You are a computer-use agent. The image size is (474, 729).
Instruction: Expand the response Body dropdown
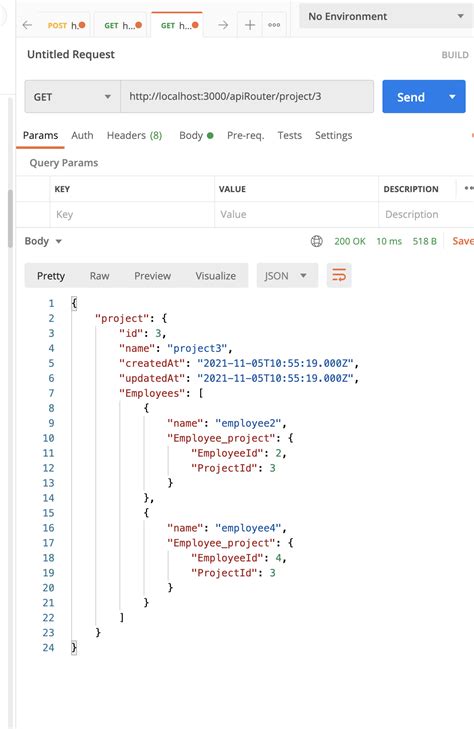pyautogui.click(x=43, y=241)
